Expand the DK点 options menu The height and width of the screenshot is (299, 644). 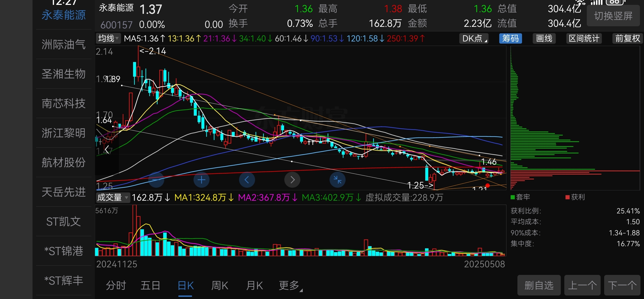click(474, 38)
